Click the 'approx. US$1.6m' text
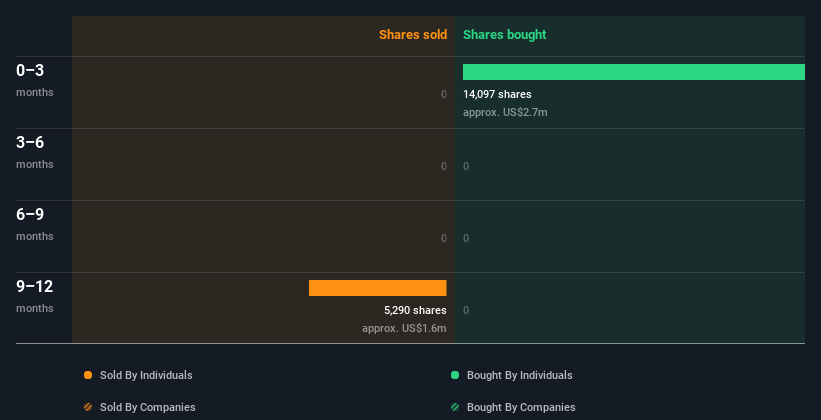Image resolution: width=821 pixels, height=420 pixels. point(404,328)
